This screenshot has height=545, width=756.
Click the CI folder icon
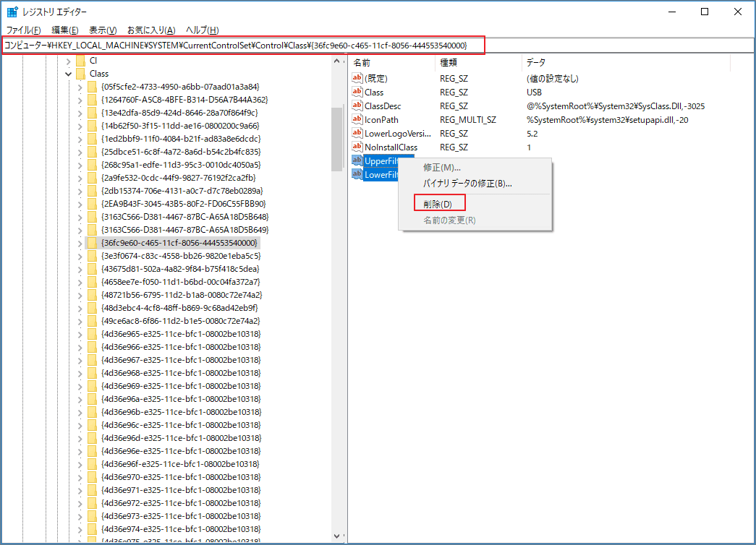coord(80,61)
